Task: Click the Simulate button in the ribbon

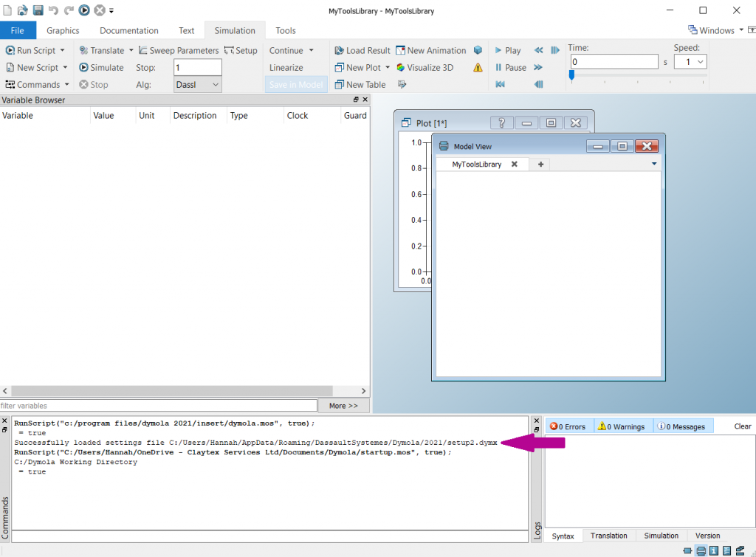Action: 101,67
